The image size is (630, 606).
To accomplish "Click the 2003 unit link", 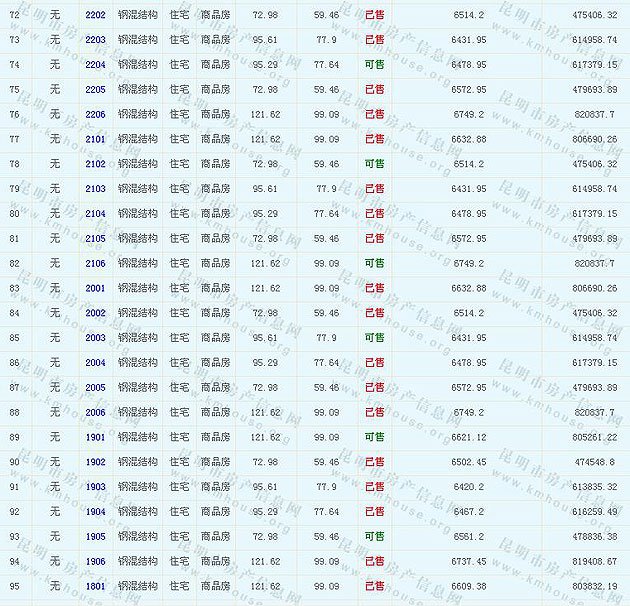I will pos(95,338).
